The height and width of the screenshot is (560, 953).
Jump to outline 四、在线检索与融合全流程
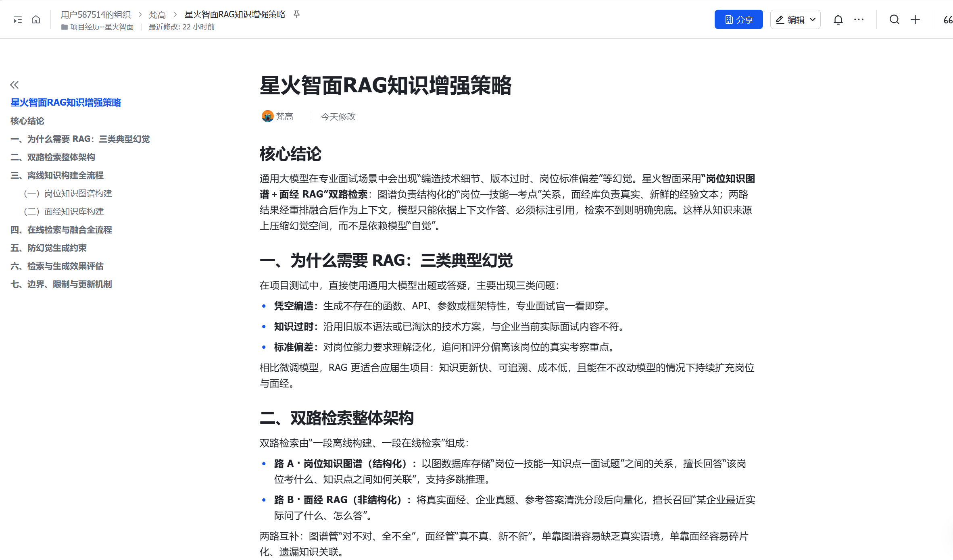click(x=61, y=230)
